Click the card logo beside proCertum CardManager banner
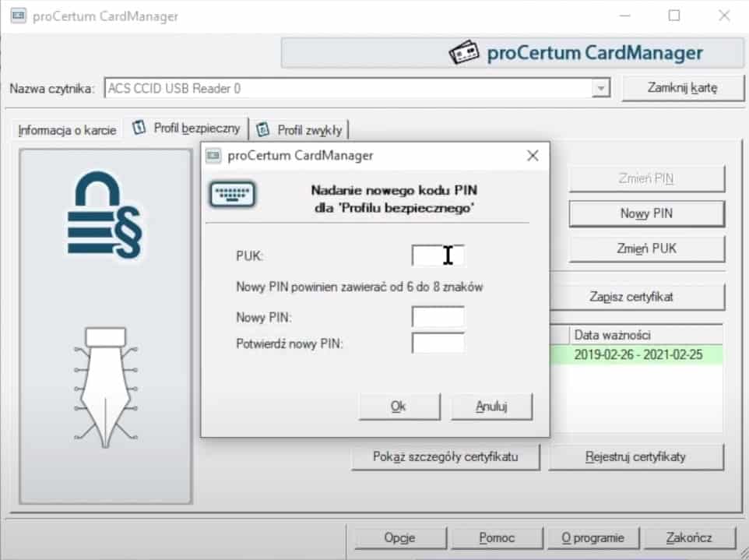The width and height of the screenshot is (749, 560). coord(466,53)
